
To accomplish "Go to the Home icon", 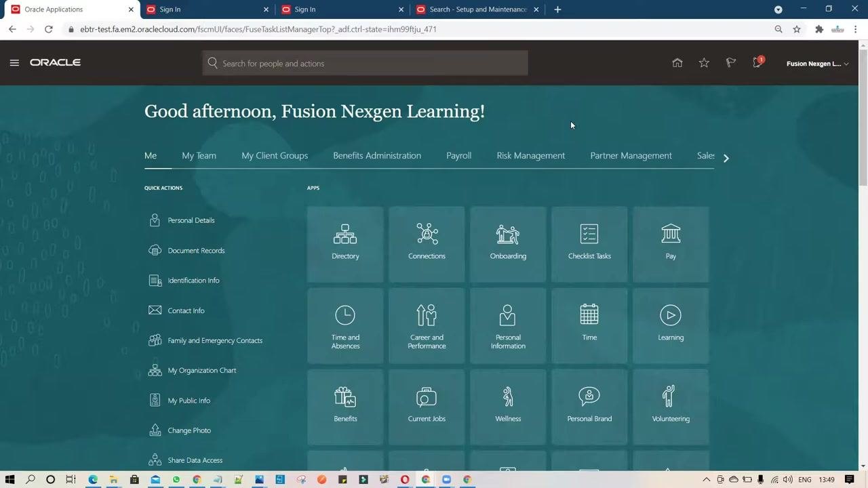I will 677,63.
